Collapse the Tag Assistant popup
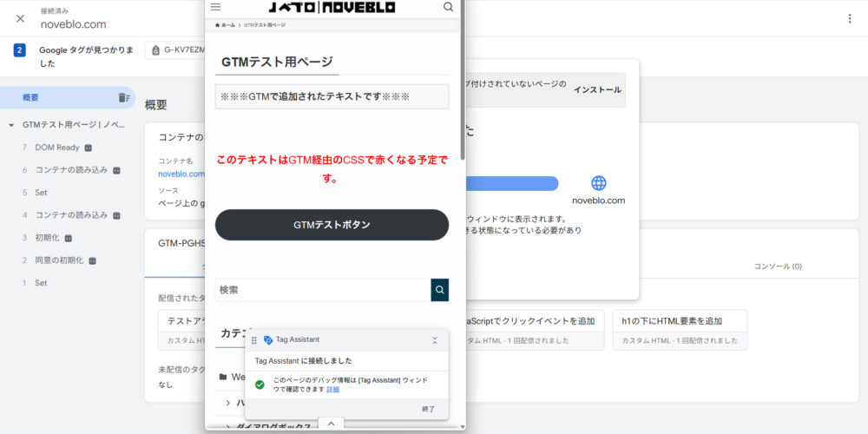 click(x=435, y=340)
